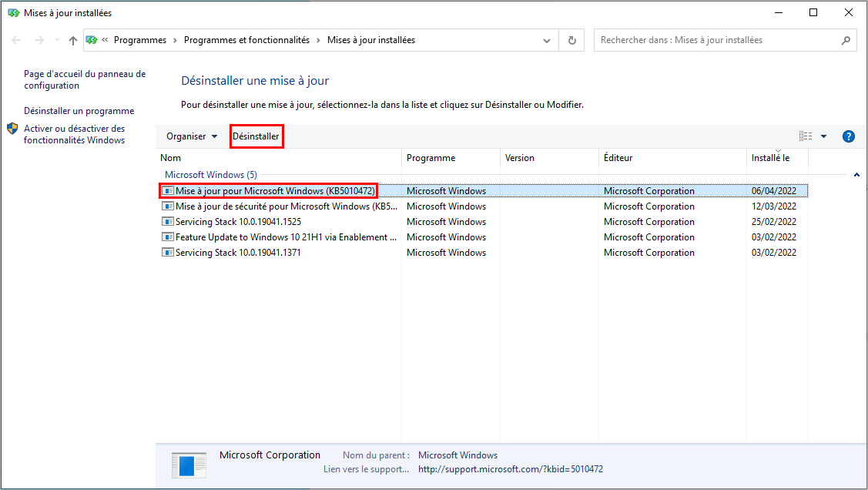Click Mises à jour installées breadcrumb

click(x=371, y=40)
